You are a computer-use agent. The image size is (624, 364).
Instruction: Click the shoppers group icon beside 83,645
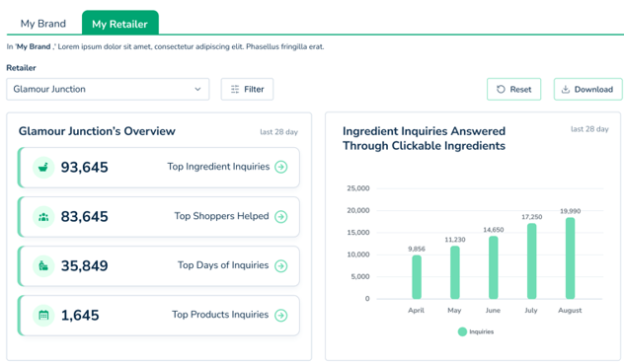[x=43, y=217]
